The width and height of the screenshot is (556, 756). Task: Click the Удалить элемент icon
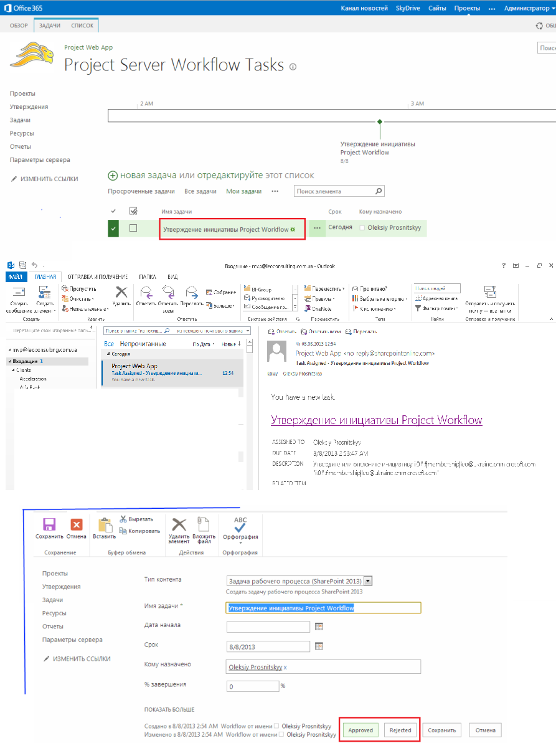point(179,524)
